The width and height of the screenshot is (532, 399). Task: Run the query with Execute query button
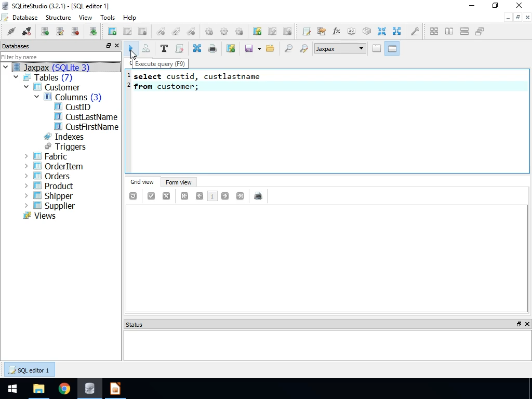131,48
